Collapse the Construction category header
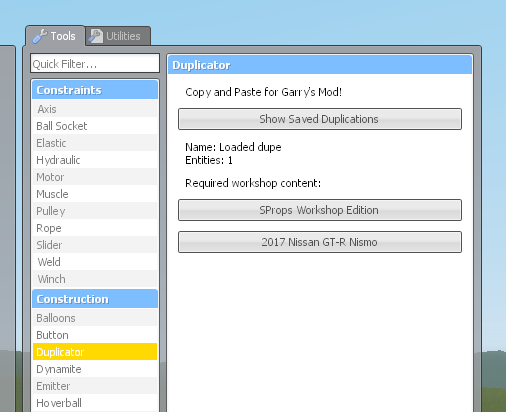 point(95,299)
